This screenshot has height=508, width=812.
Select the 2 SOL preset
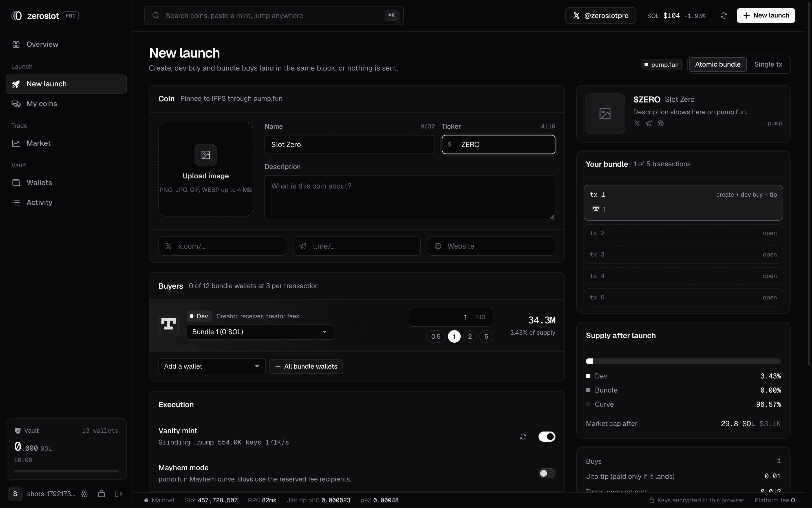click(470, 336)
